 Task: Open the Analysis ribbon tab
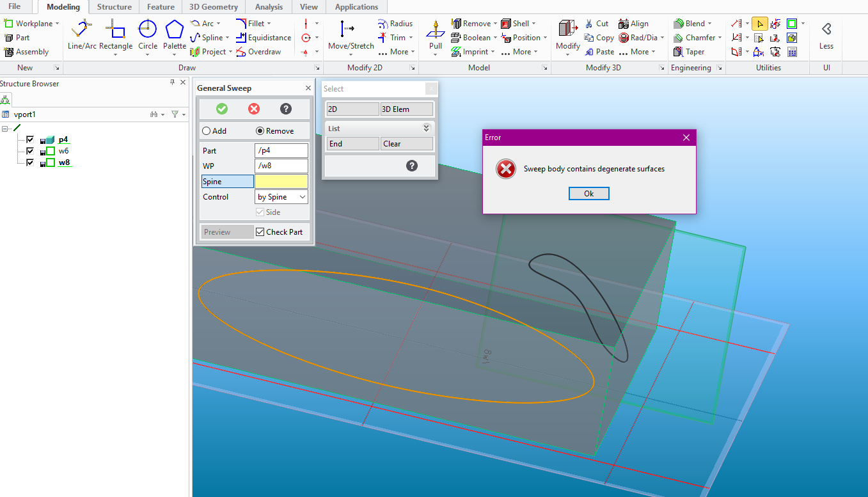269,7
